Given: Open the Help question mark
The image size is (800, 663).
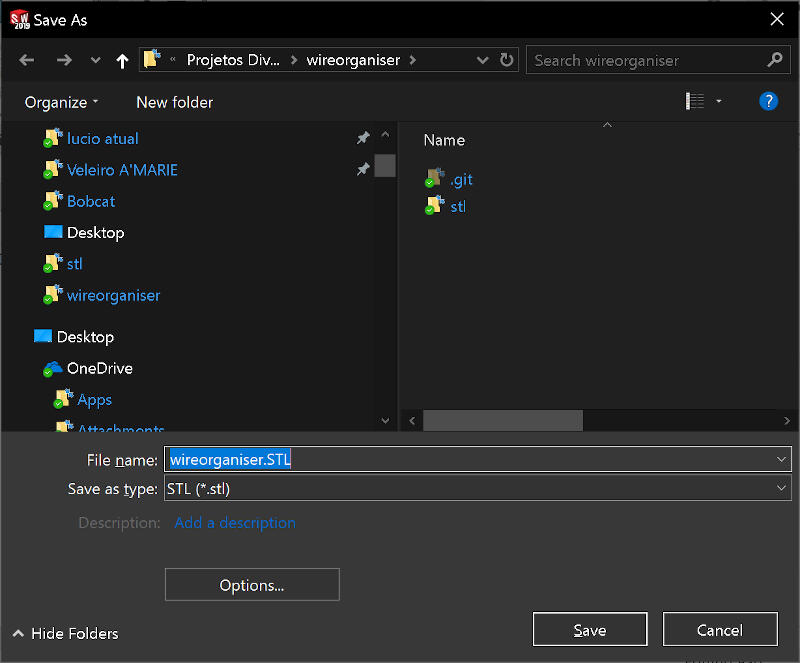Looking at the screenshot, I should tap(768, 101).
